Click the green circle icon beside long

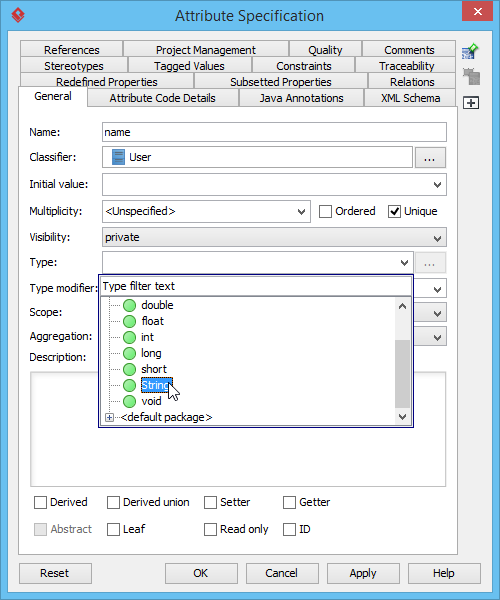click(x=129, y=354)
